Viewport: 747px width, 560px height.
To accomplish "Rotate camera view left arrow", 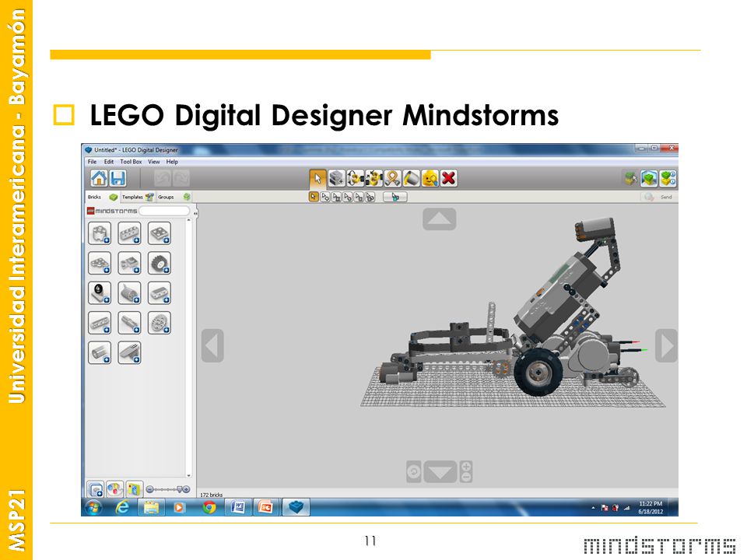I will point(212,345).
